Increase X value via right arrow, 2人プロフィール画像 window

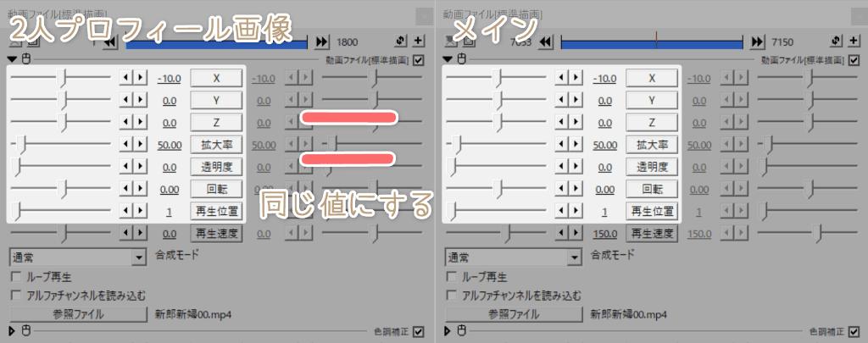tap(140, 78)
